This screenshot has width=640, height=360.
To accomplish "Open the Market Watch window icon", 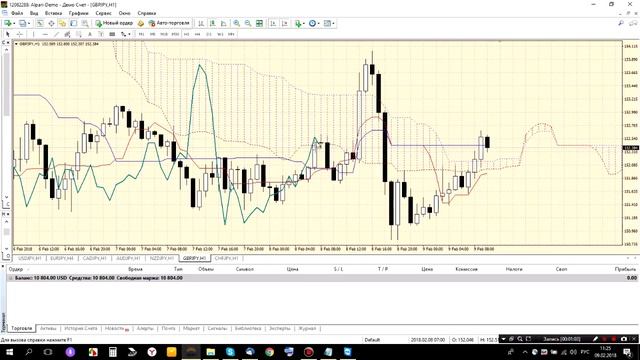I will click(40, 23).
